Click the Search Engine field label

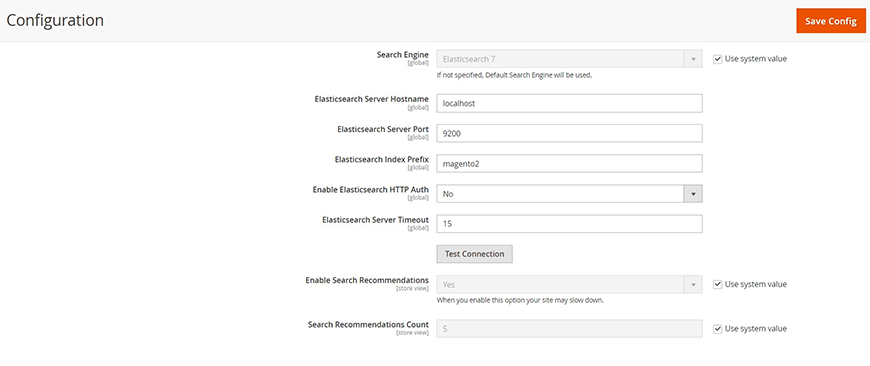point(402,54)
